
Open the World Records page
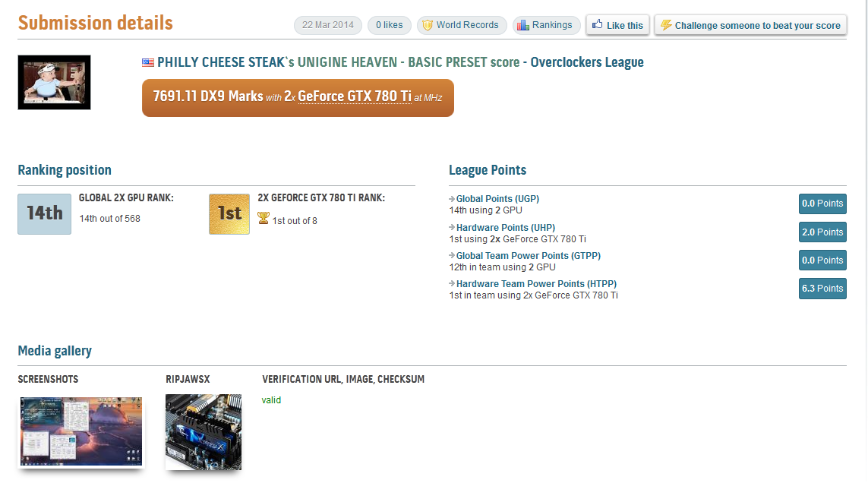[461, 25]
